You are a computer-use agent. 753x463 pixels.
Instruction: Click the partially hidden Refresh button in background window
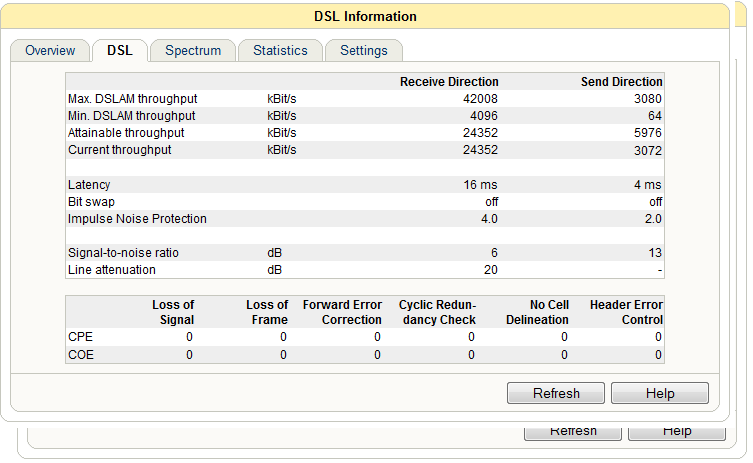tap(573, 432)
